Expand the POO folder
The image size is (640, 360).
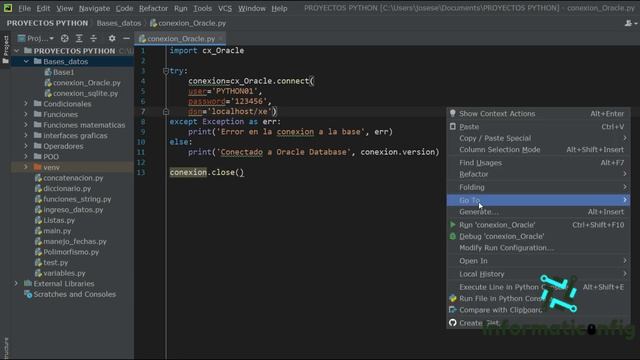point(26,157)
